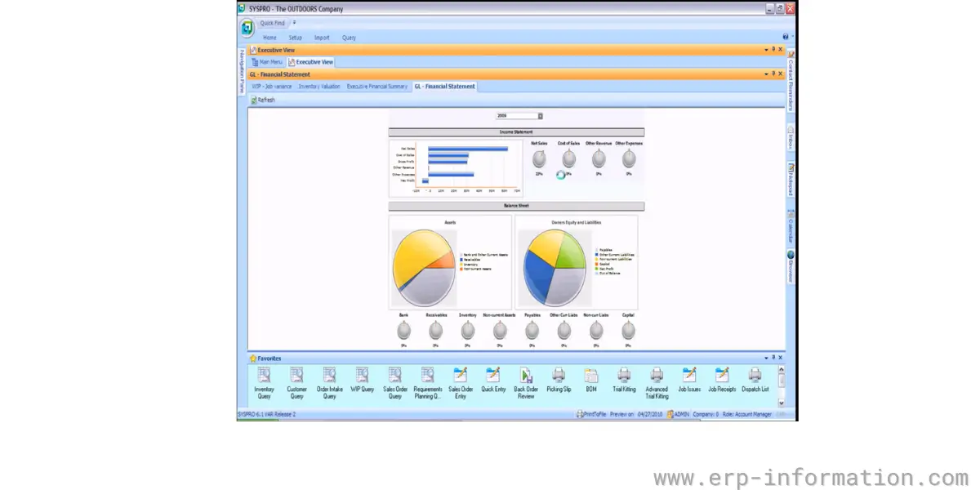Toggle auto-hide pin on GL - Financial Statement pane
This screenshot has width=980, height=490.
[x=773, y=74]
